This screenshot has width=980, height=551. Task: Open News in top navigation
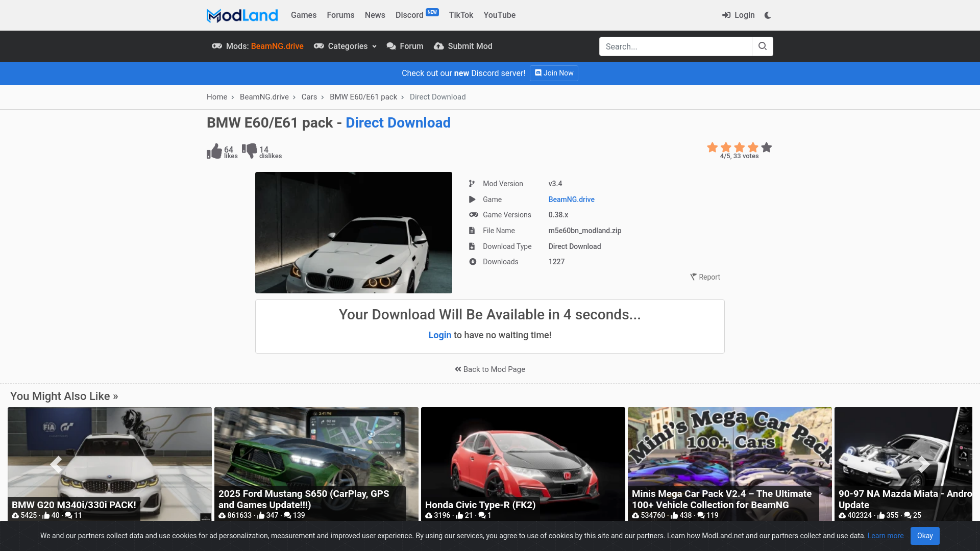[375, 15]
